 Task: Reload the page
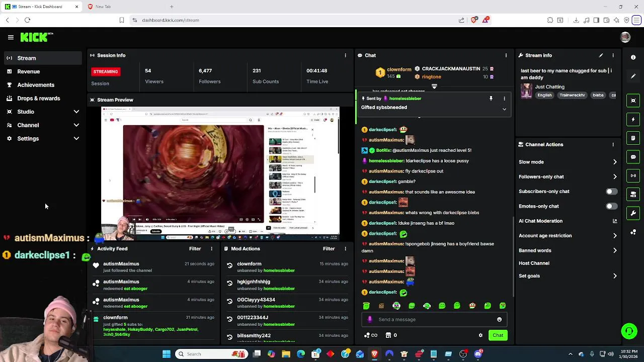pyautogui.click(x=27, y=20)
